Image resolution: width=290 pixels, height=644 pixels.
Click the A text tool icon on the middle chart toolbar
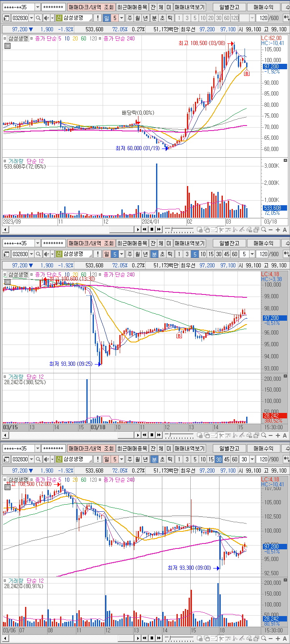coord(285,435)
